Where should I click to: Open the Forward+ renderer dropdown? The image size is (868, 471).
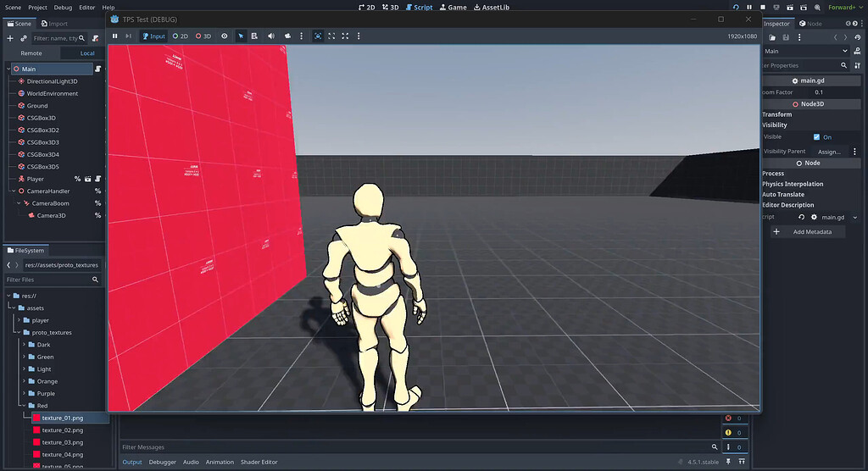pyautogui.click(x=845, y=7)
